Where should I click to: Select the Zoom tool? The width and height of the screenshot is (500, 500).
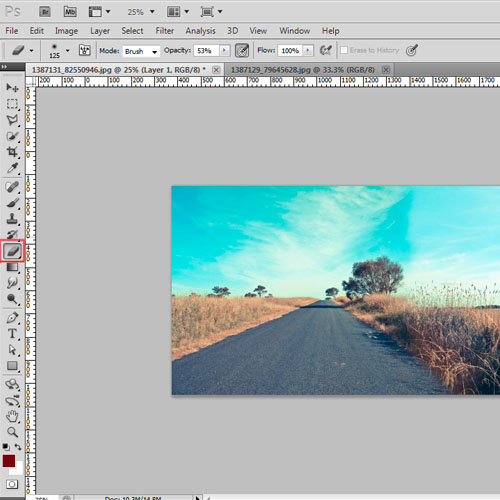pyautogui.click(x=12, y=432)
